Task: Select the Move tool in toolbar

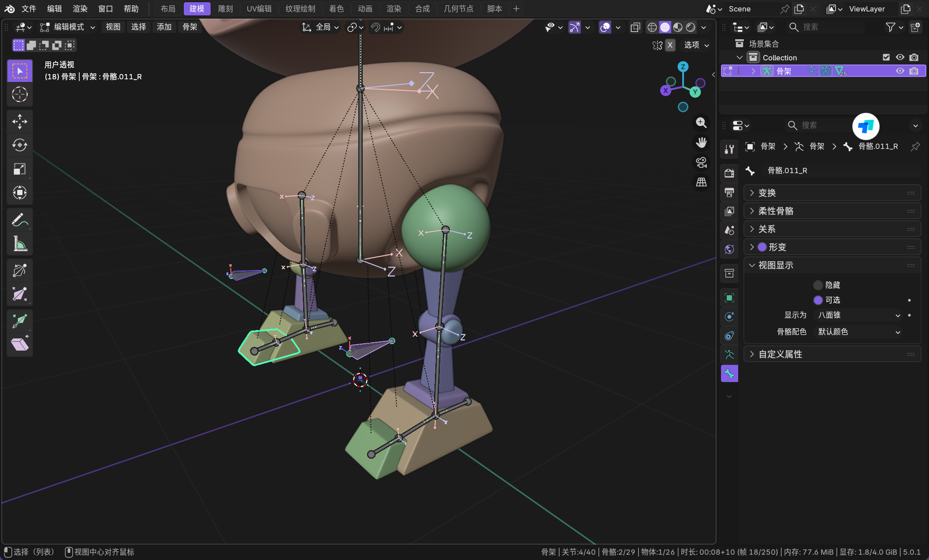Action: [19, 121]
